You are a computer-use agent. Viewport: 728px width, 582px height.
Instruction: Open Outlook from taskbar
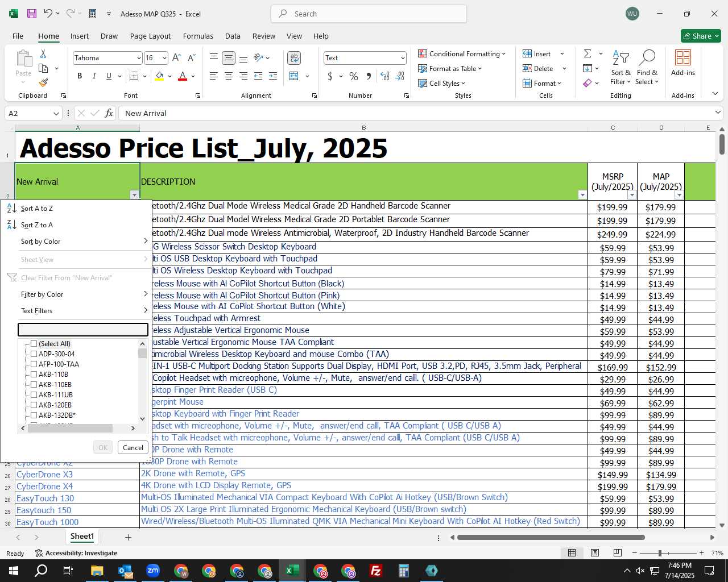125,571
